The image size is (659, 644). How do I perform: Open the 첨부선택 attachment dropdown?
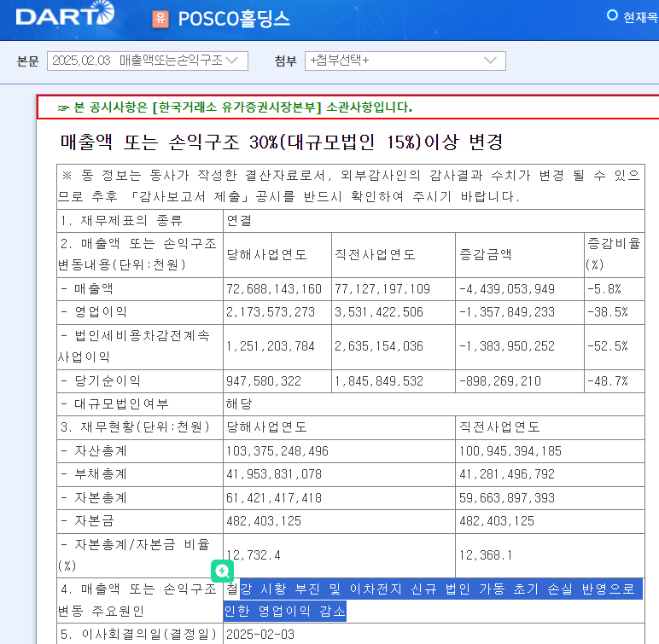405,61
